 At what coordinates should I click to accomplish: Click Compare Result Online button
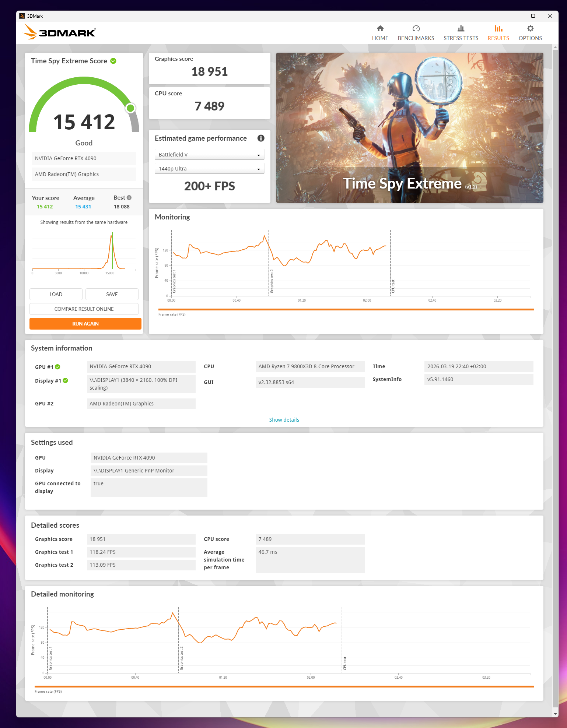pos(84,309)
